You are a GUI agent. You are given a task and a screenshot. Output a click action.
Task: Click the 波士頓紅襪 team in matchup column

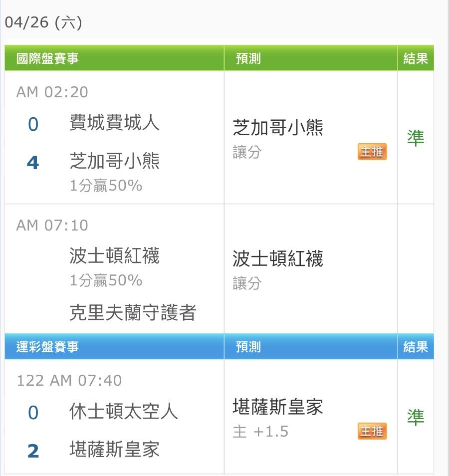click(114, 255)
